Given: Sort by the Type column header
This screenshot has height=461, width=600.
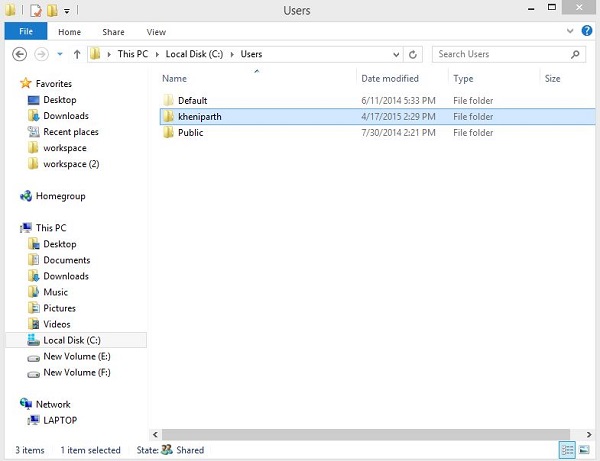Looking at the screenshot, I should click(x=463, y=78).
